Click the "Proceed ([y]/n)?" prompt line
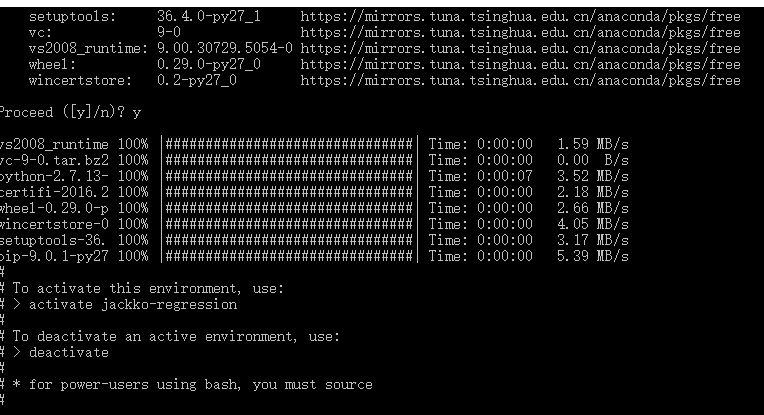 tap(70, 112)
